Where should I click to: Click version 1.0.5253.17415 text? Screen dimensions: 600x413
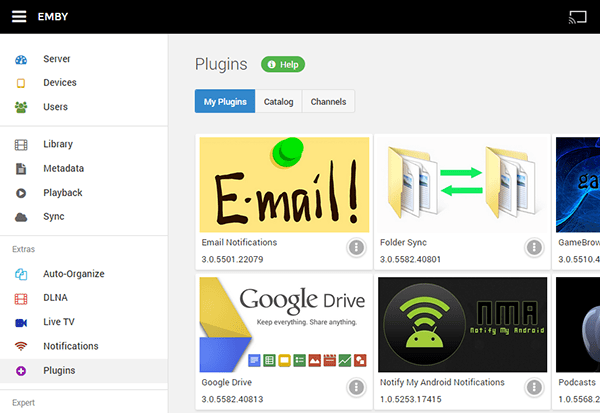click(411, 400)
